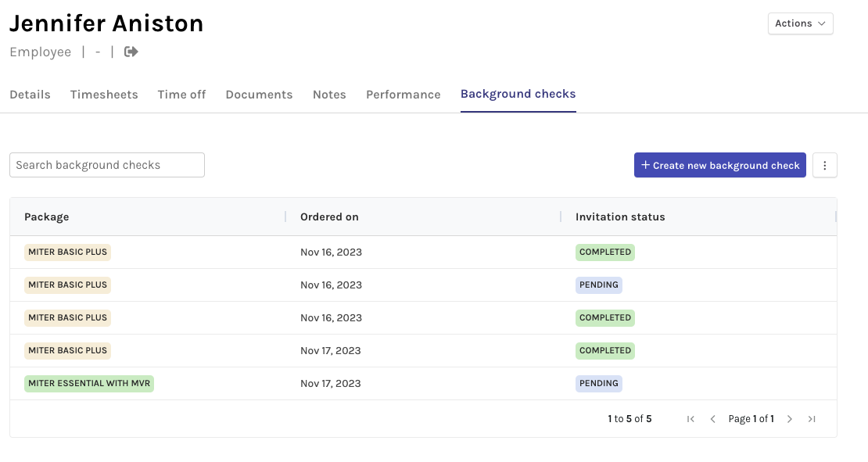Image resolution: width=868 pixels, height=462 pixels.
Task: Sort by the Invitation status column header
Action: (x=620, y=217)
